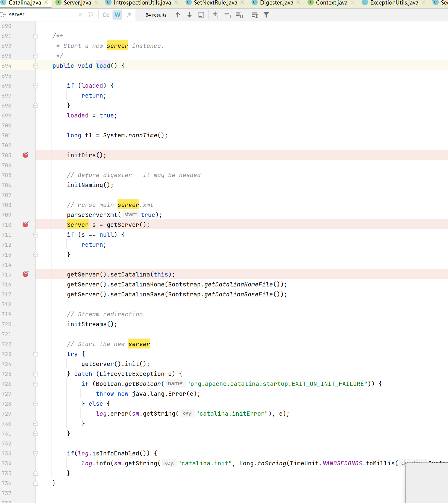Click the load method name
Image resolution: width=448 pixels, height=503 pixels.
pos(103,66)
